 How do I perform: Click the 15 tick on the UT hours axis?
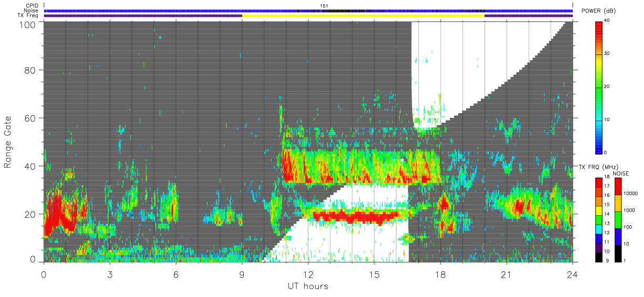click(374, 274)
